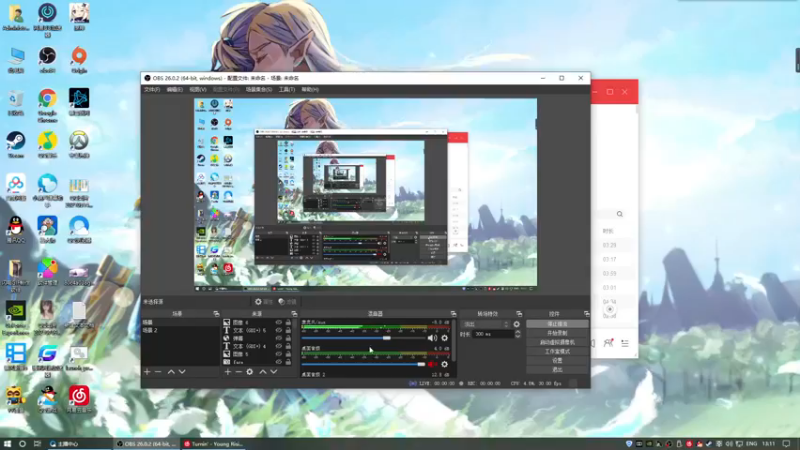The height and width of the screenshot is (450, 800).
Task: Move the selected source down
Action: coord(274,372)
